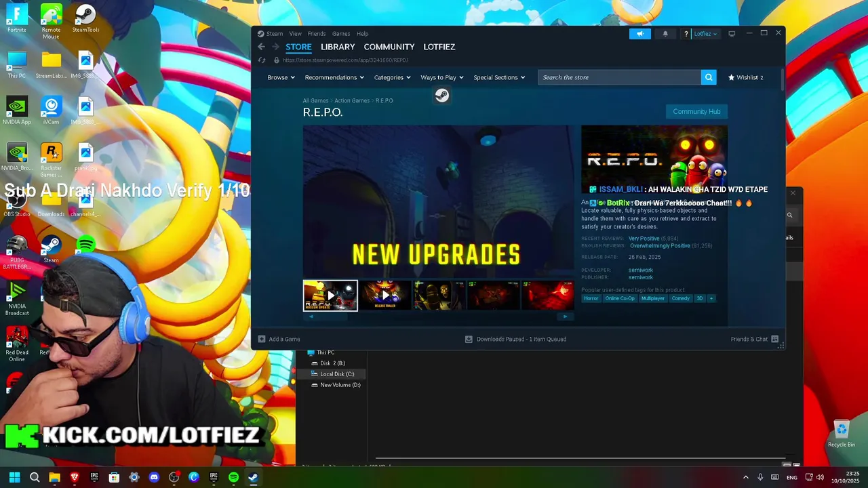Open the Friends menu
868x488 pixels.
[317, 34]
